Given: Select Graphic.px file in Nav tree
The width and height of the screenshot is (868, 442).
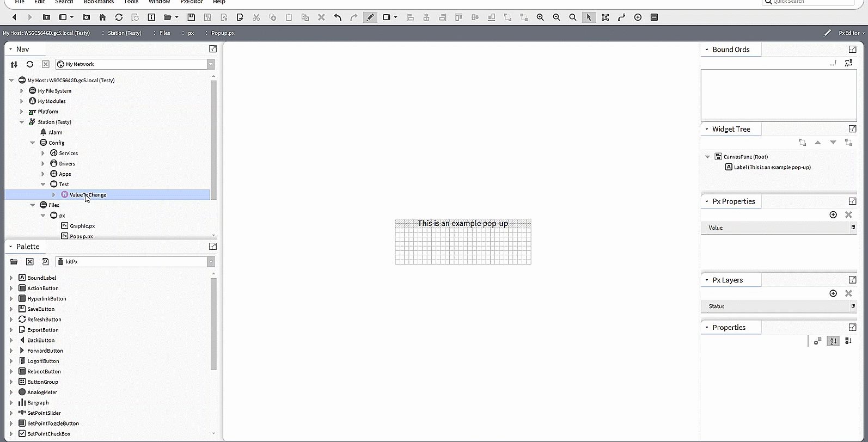Looking at the screenshot, I should pos(82,226).
